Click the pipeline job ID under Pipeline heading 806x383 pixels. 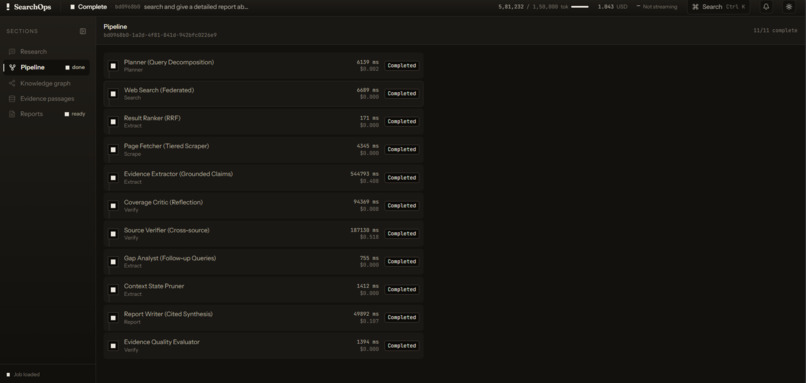click(160, 35)
